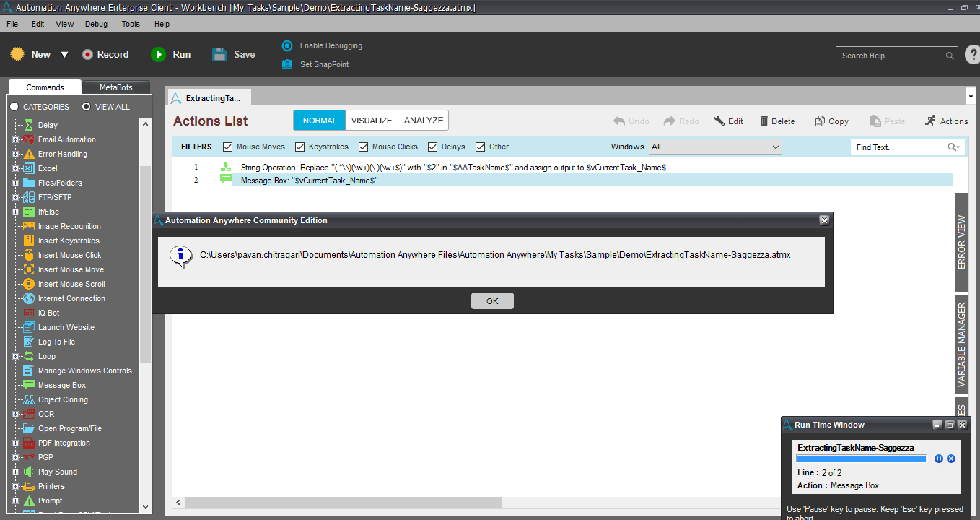Image resolution: width=980 pixels, height=520 pixels.
Task: Click the Insert Mouse Click icon
Action: tap(29, 255)
